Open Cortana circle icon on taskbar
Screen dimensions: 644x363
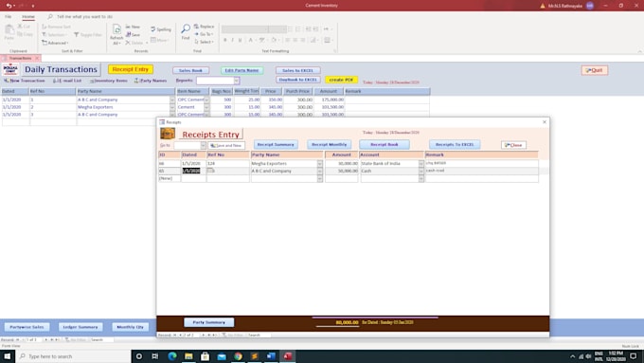coord(139,356)
